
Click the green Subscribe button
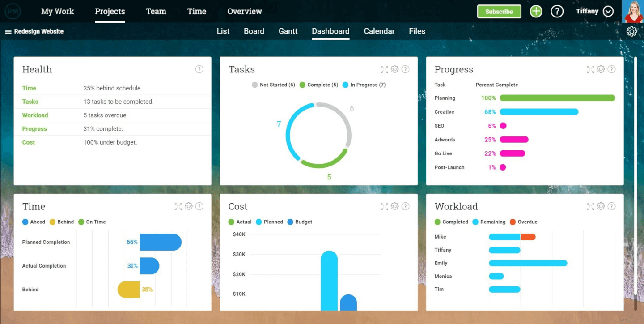(x=499, y=12)
